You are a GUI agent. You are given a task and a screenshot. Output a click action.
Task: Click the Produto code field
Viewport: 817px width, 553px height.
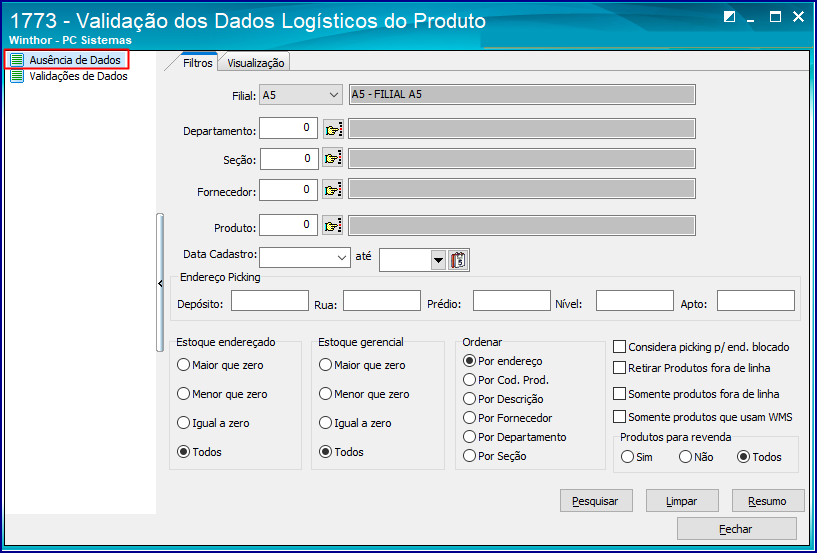pos(288,225)
